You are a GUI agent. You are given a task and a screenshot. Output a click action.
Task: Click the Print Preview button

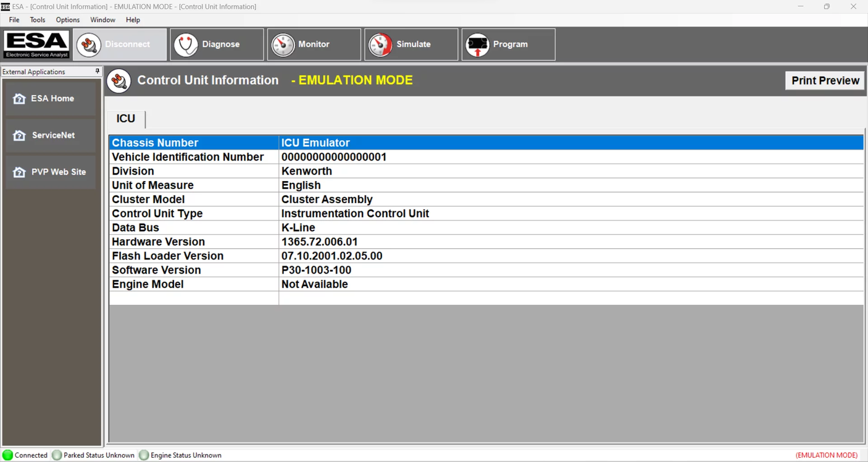click(825, 80)
